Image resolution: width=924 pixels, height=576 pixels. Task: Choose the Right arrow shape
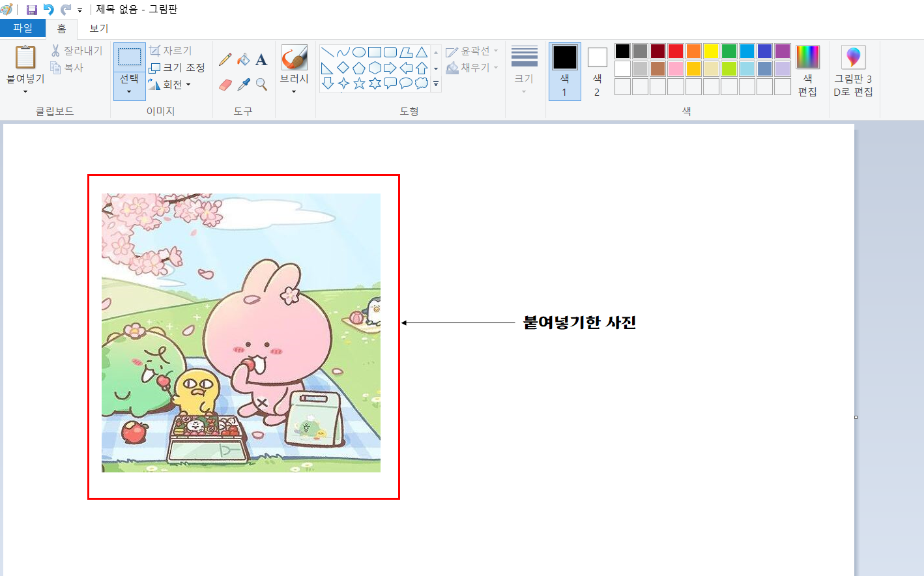[390, 68]
